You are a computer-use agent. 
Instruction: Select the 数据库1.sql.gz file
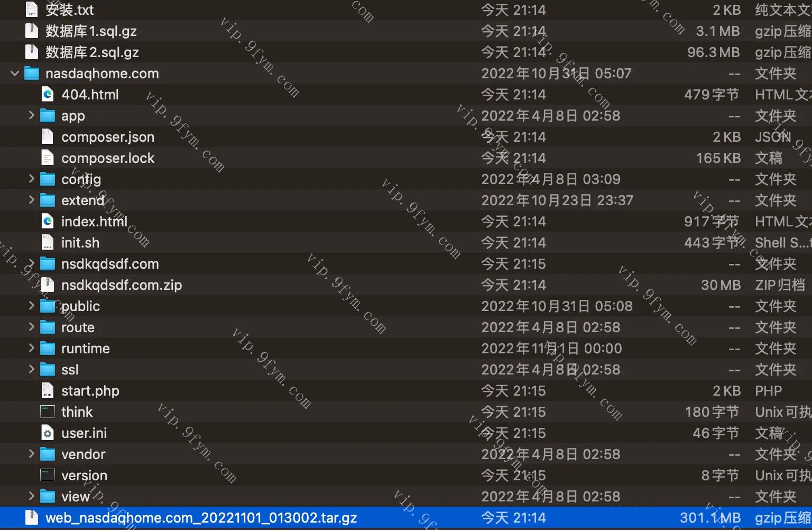91,31
